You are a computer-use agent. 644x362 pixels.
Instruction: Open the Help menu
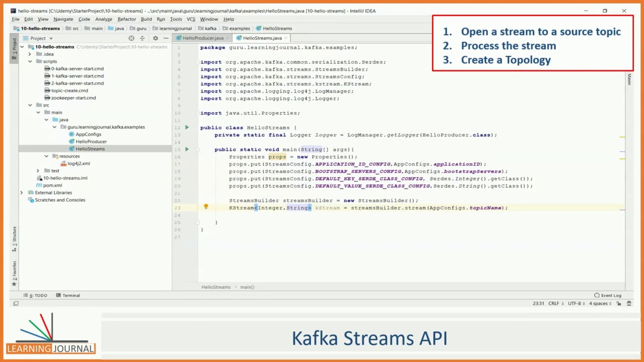coord(228,19)
